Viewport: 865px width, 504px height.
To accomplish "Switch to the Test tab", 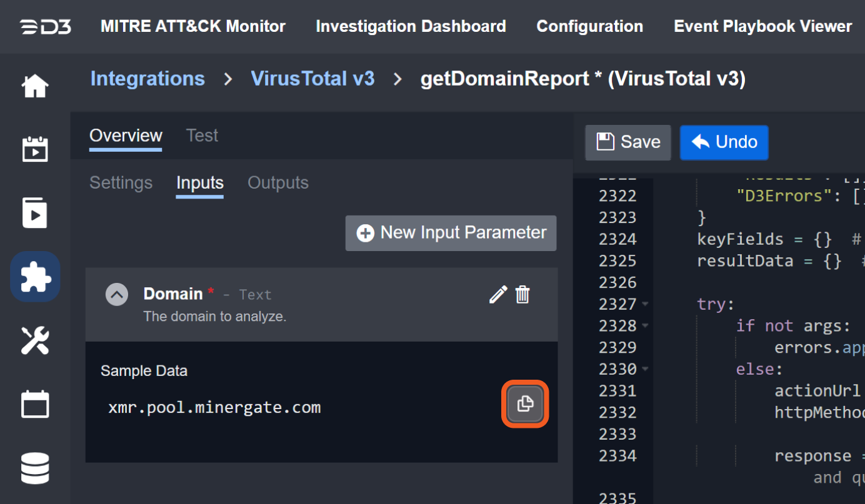I will click(202, 136).
